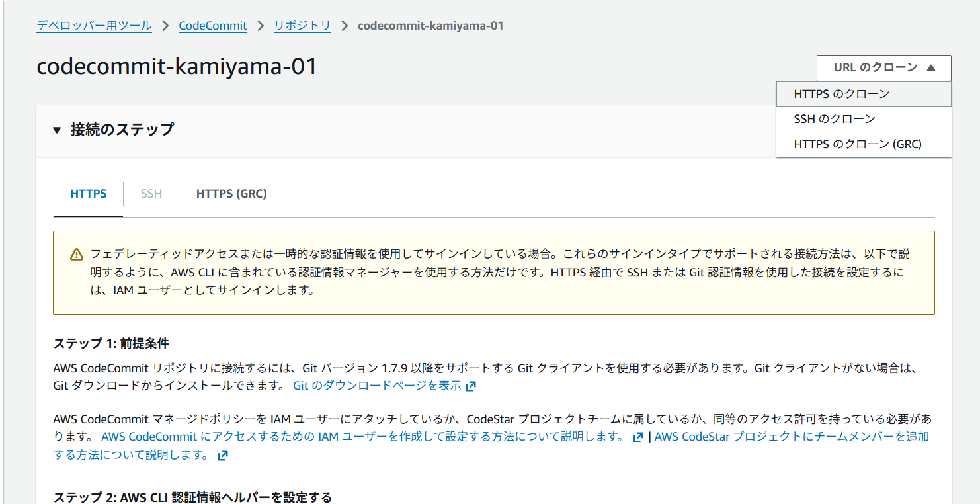Click external link icon after Git download page link
Screen dimensions: 980x504
(x=471, y=386)
